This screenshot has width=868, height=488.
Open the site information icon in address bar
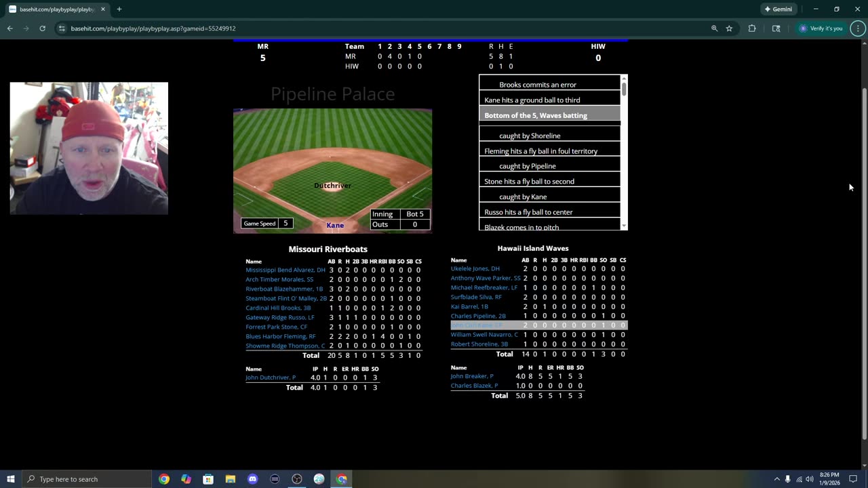pos(62,28)
